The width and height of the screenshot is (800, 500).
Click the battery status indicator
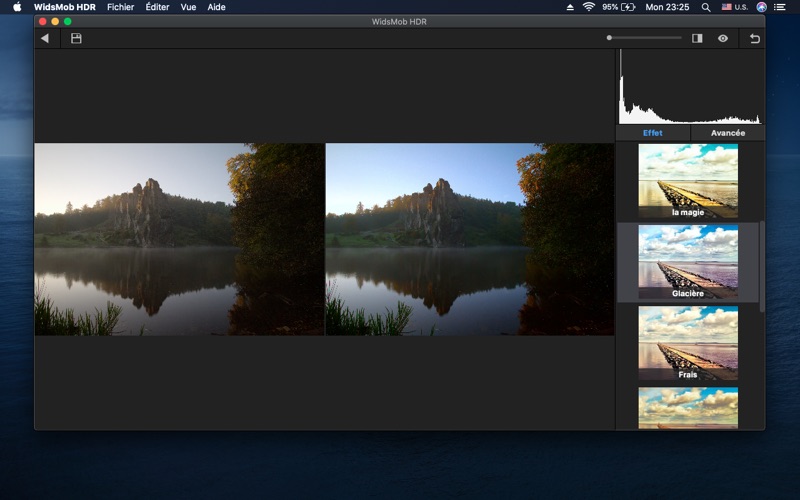tap(618, 7)
